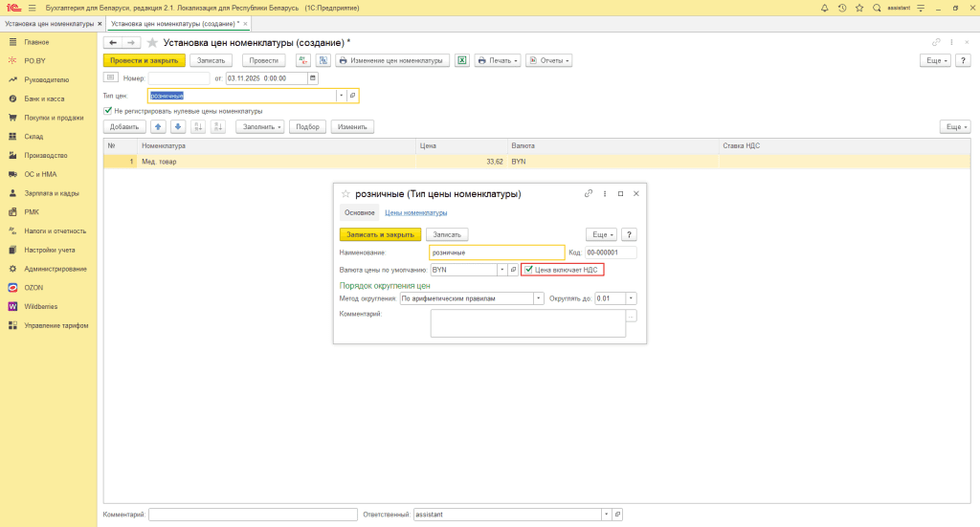Click the green Excel export icon

click(461, 60)
